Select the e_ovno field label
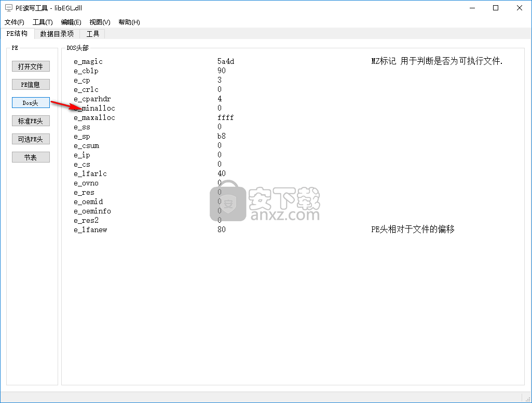Image resolution: width=532 pixels, height=403 pixels. (86, 183)
